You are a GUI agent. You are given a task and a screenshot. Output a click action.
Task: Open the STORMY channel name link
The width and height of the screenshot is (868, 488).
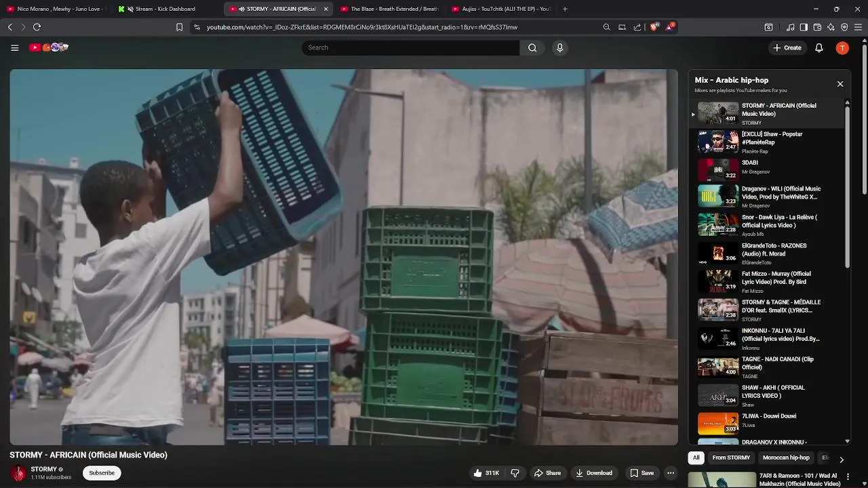[44, 469]
